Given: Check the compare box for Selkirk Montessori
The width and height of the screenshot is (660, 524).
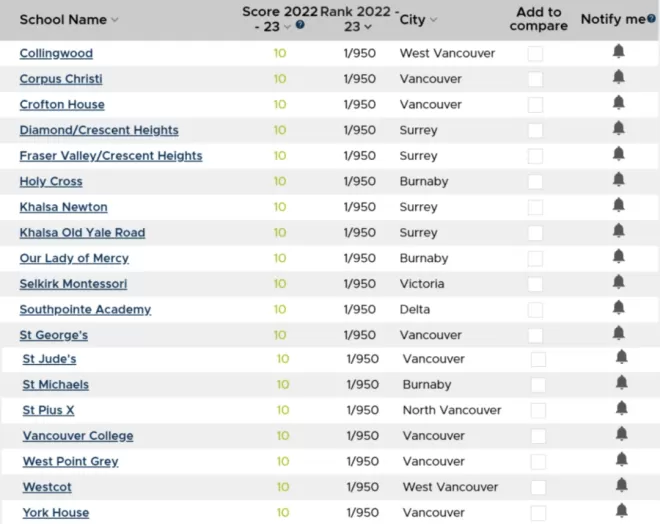Looking at the screenshot, I should click(x=535, y=284).
